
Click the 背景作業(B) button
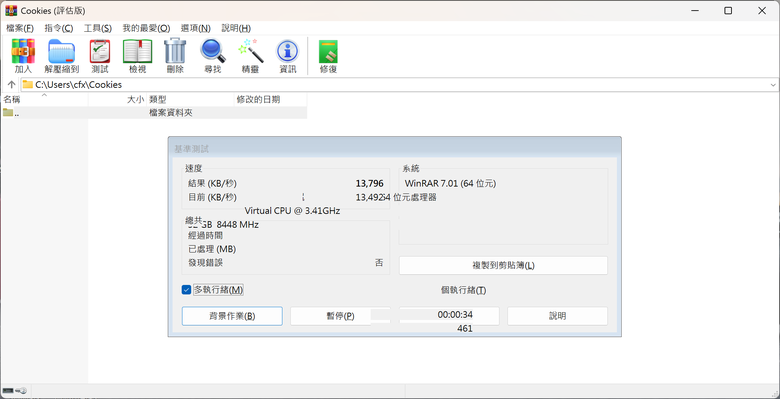point(232,316)
